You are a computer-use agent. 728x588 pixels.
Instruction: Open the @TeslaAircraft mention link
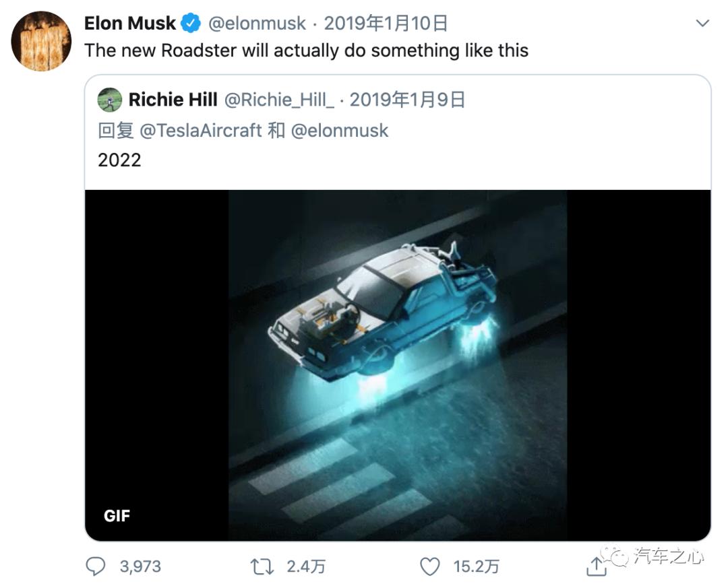200,130
